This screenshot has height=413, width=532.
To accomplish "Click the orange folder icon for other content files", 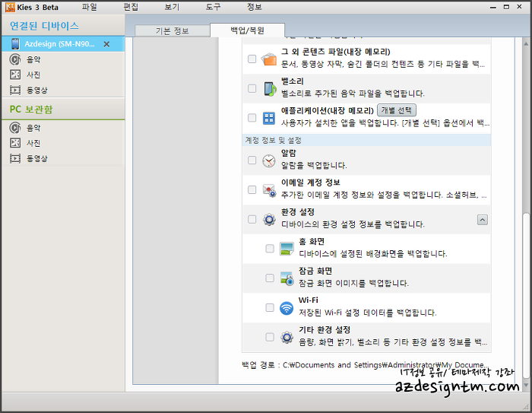I will (269, 59).
